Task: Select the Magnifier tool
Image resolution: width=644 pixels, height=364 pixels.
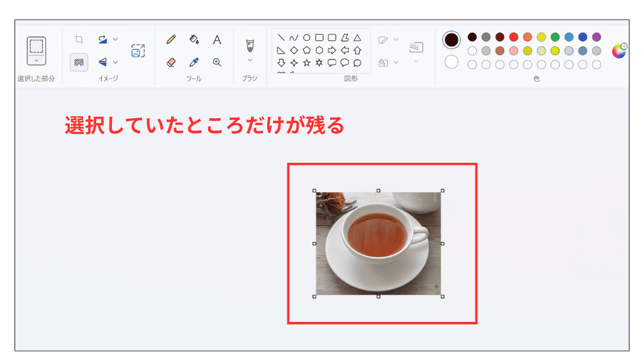Action: tap(217, 62)
